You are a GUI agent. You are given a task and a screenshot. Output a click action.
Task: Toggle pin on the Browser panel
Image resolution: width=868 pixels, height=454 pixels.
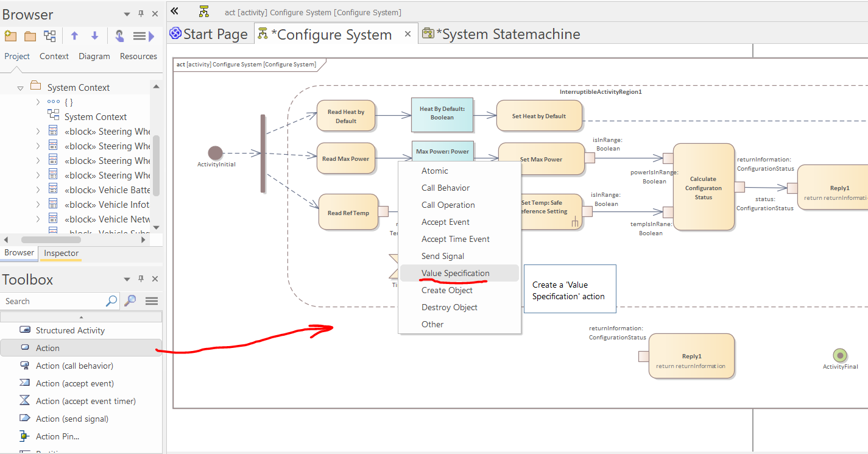(x=141, y=14)
